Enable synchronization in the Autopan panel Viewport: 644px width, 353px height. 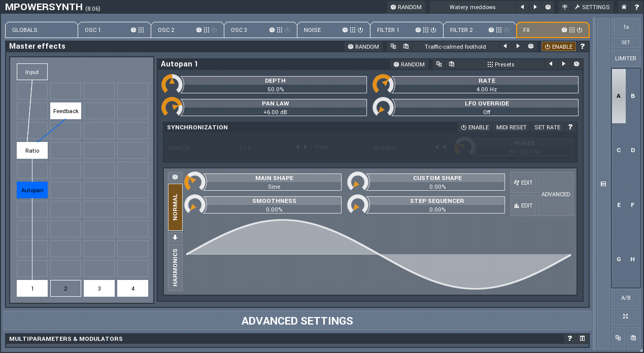(474, 127)
